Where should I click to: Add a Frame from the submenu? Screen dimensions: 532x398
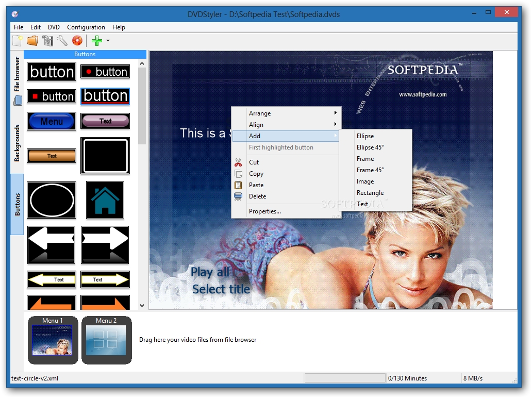tap(376, 159)
